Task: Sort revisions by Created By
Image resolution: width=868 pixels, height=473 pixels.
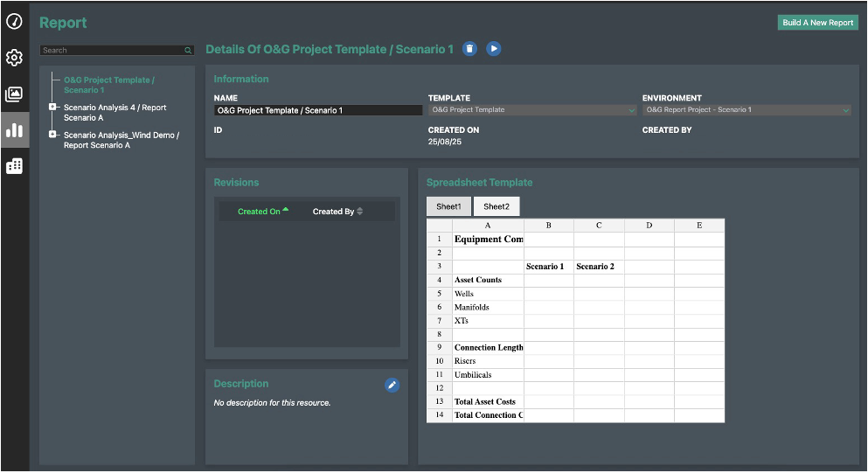Action: 337,212
